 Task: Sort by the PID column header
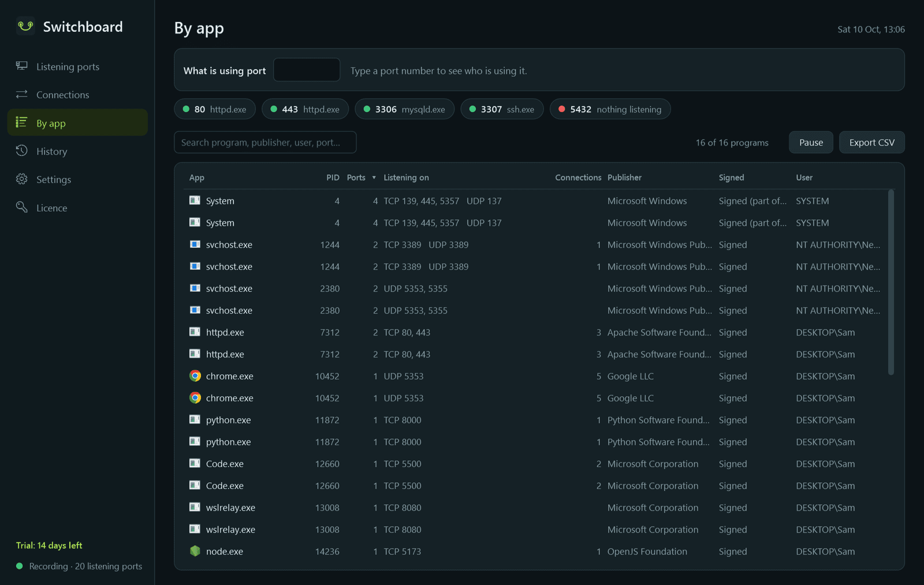pos(333,177)
